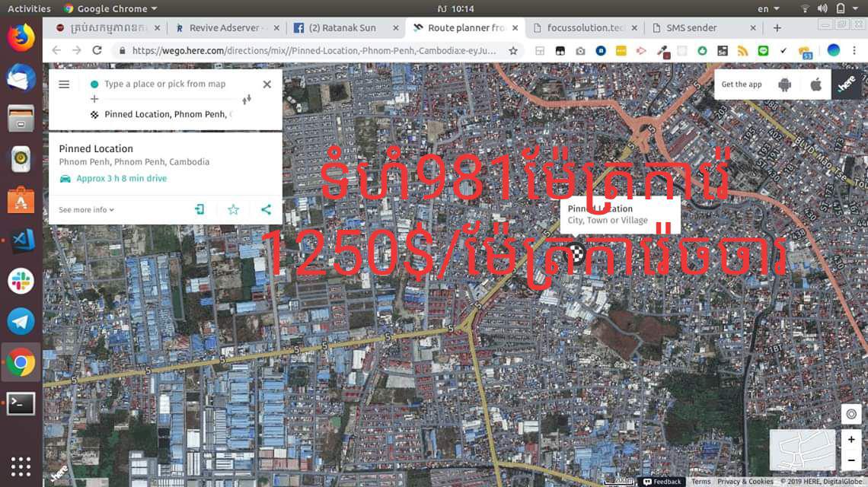This screenshot has height=487, width=868.
Task: Open map view thumbnail switcher
Action: 803,450
